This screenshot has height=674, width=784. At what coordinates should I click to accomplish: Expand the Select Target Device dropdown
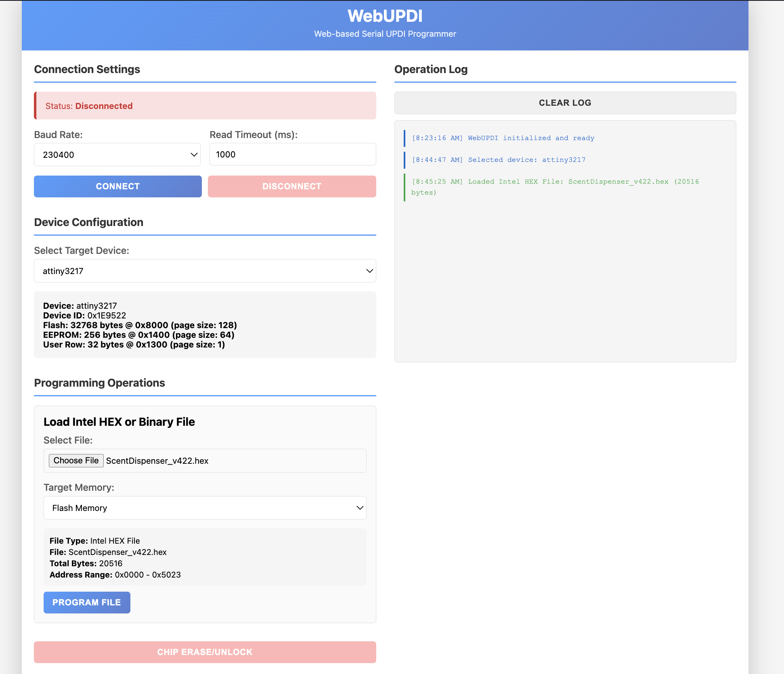click(x=205, y=271)
